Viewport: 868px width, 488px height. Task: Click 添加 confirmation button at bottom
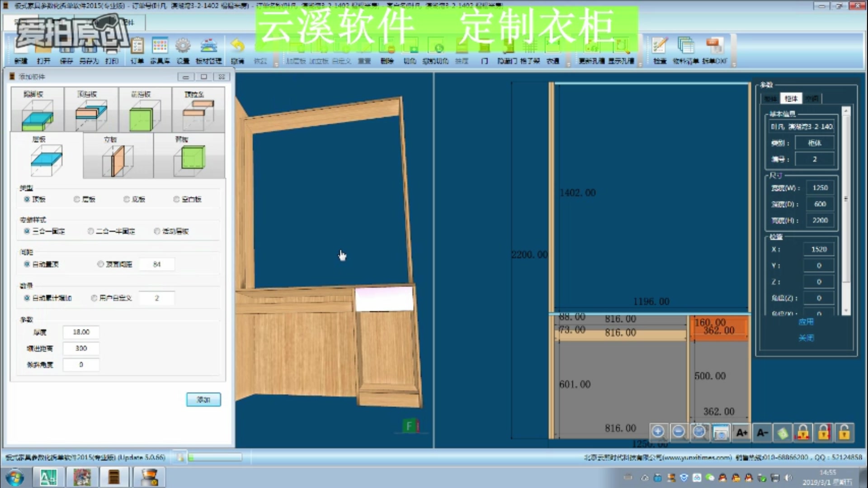(203, 399)
